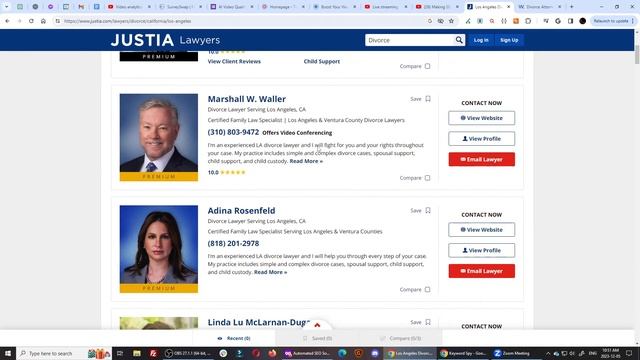Open File Explorer from the taskbar
This screenshot has width=640, height=360.
[x=137, y=353]
